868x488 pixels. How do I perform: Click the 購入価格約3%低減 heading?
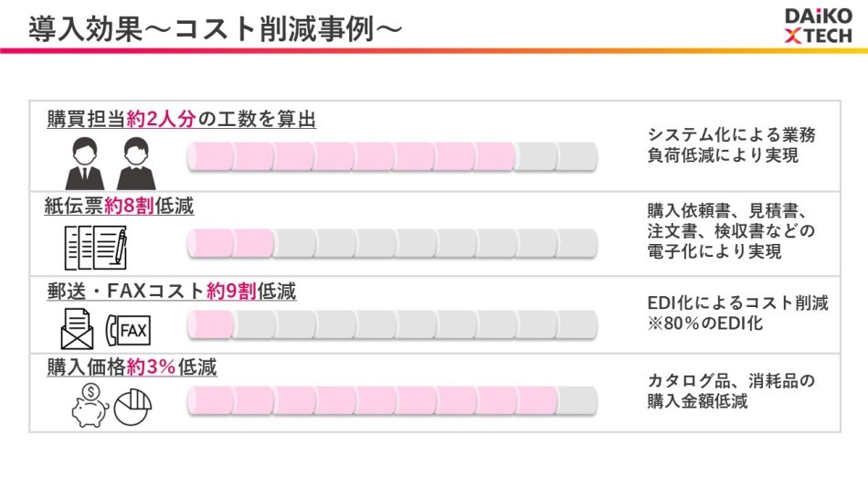(132, 367)
